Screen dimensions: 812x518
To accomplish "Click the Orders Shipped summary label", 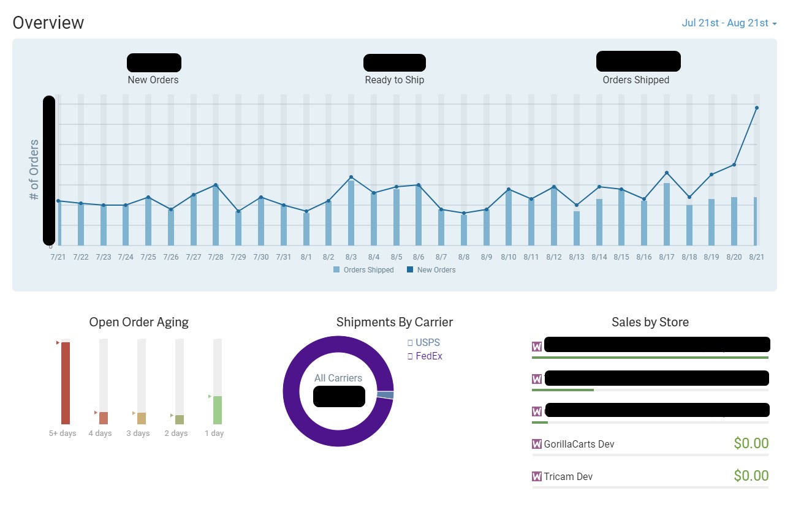I will coord(636,80).
